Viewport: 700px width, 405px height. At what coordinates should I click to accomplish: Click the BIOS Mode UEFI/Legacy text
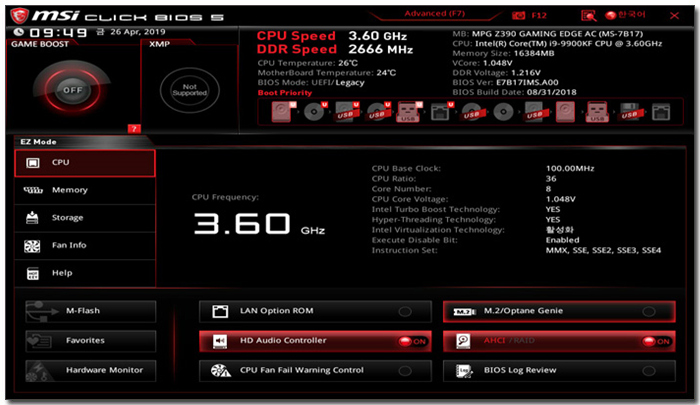coord(311,83)
